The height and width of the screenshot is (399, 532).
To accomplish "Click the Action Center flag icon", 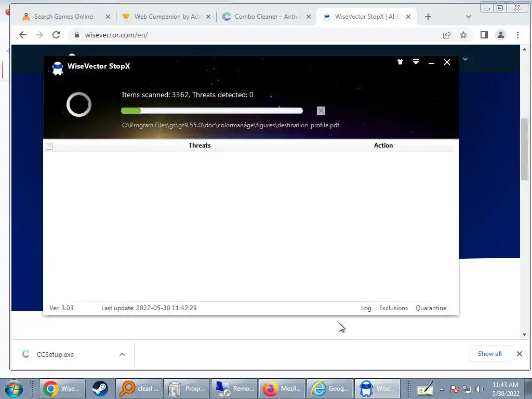I will 454,389.
